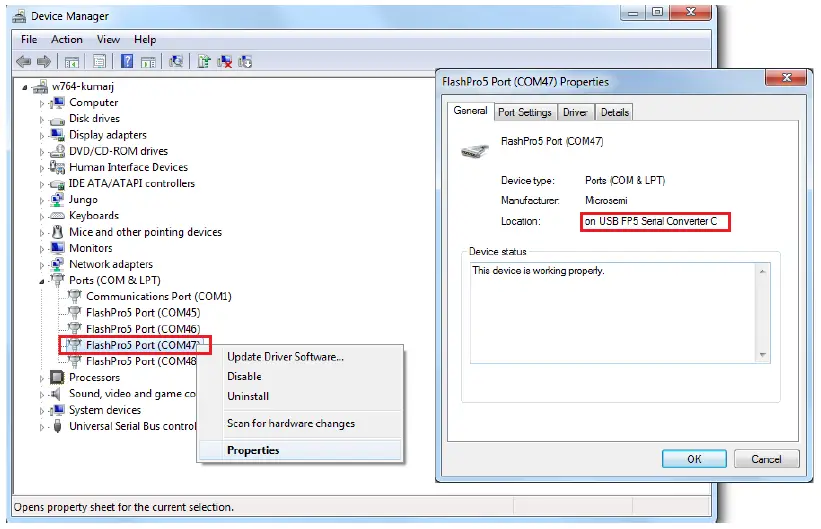The image size is (821, 529).
Task: Click the Microsemi manufacturer value
Action: click(606, 200)
